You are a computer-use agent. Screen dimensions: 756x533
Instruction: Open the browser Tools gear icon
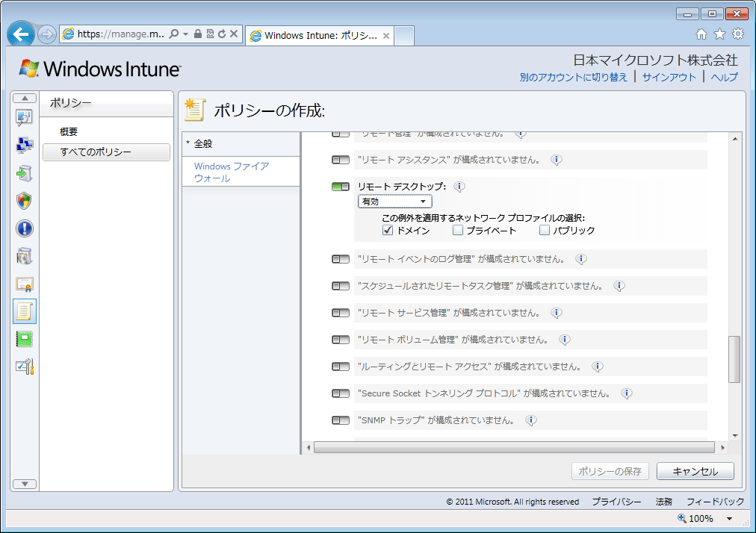click(x=738, y=34)
